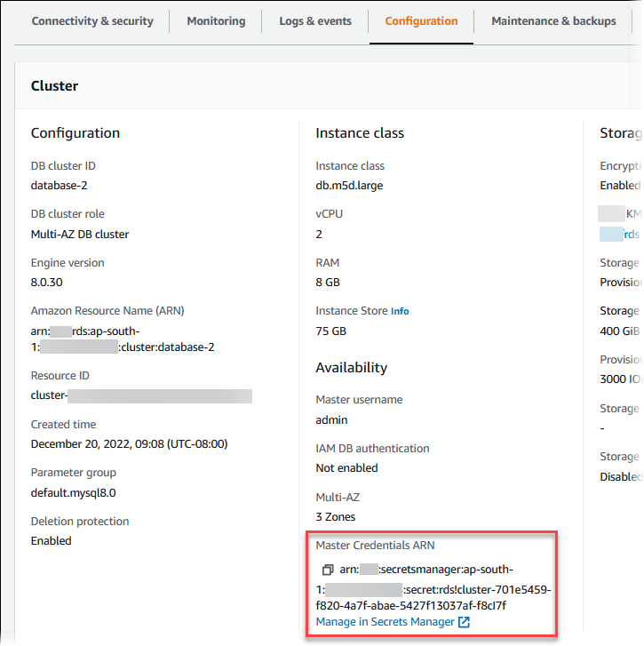The height and width of the screenshot is (646, 644).
Task: Copy the Master Credentials ARN using the copy icon
Action: (327, 569)
